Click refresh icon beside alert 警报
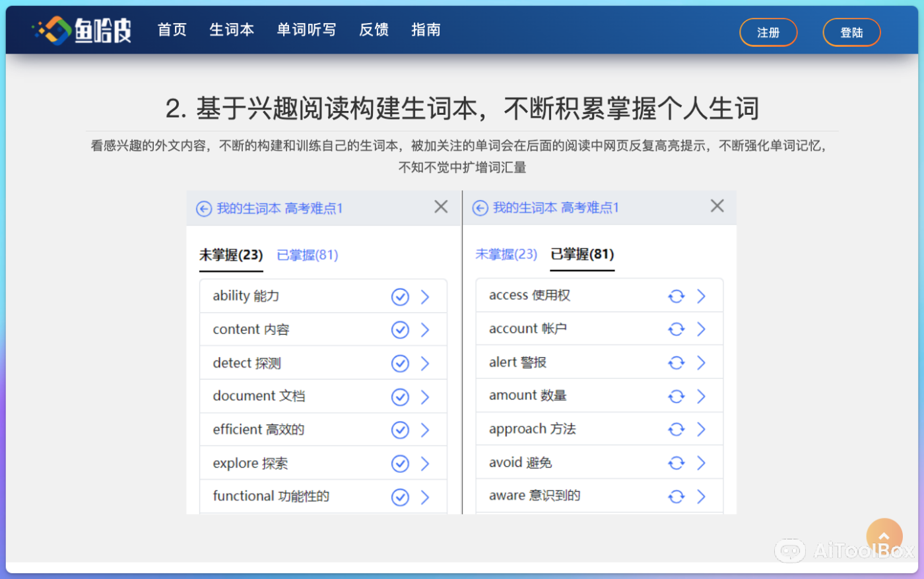Image resolution: width=924 pixels, height=579 pixels. click(x=676, y=362)
